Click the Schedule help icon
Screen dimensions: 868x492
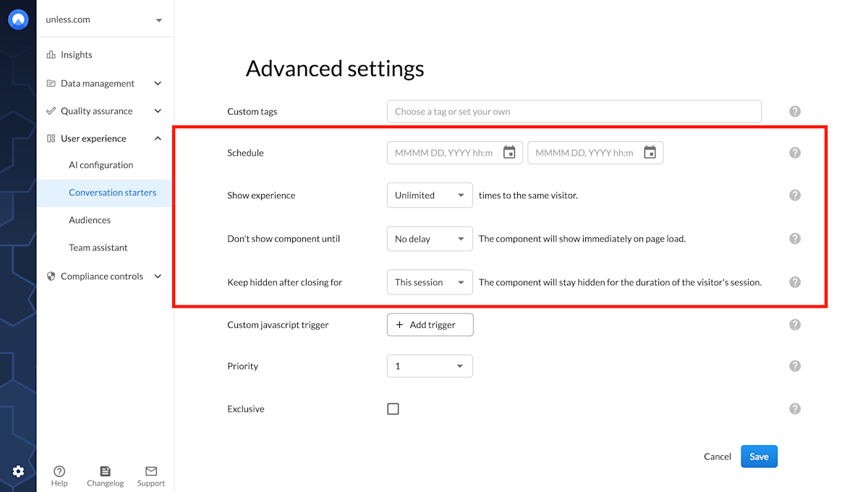click(794, 152)
